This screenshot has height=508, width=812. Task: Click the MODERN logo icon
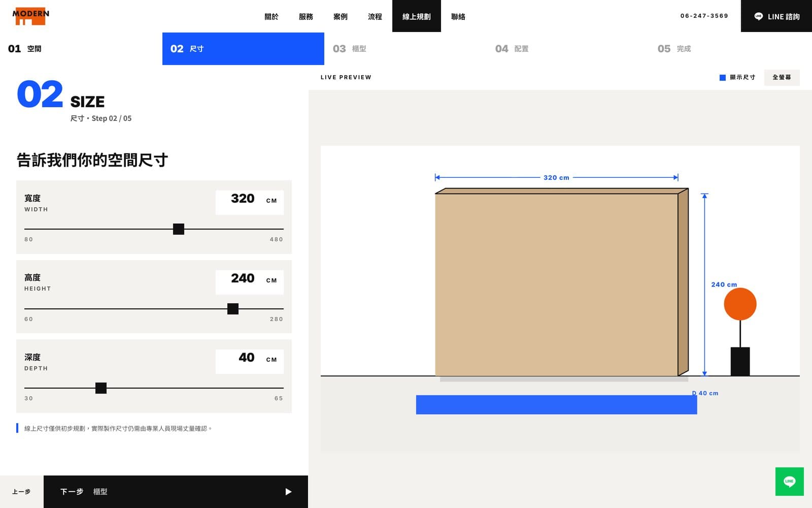tap(31, 16)
